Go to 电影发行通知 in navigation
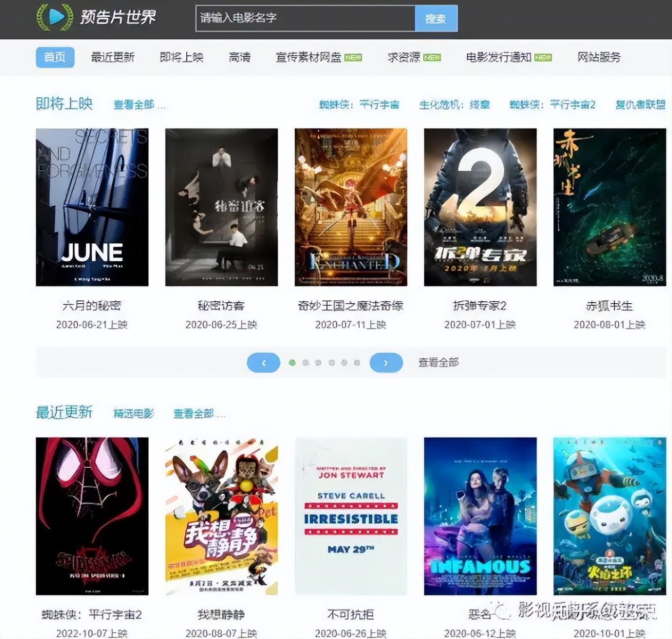The image size is (672, 639). point(499,57)
